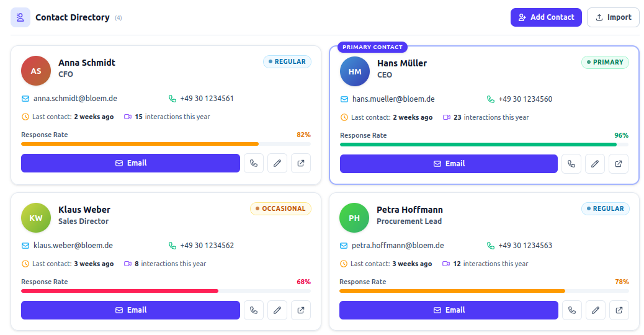Edit Anna Schmidt's contact with pencil icon

277,163
